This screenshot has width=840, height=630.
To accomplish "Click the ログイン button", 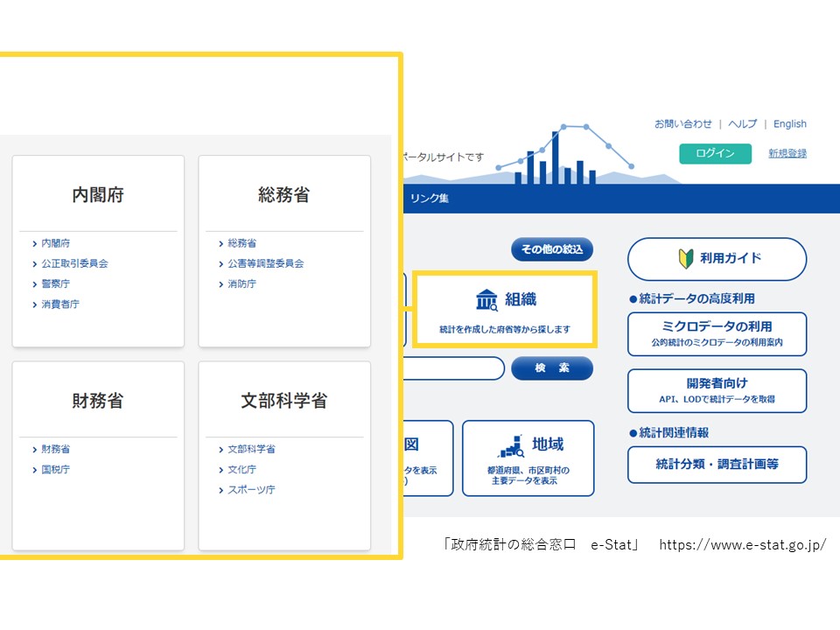I will [x=715, y=153].
